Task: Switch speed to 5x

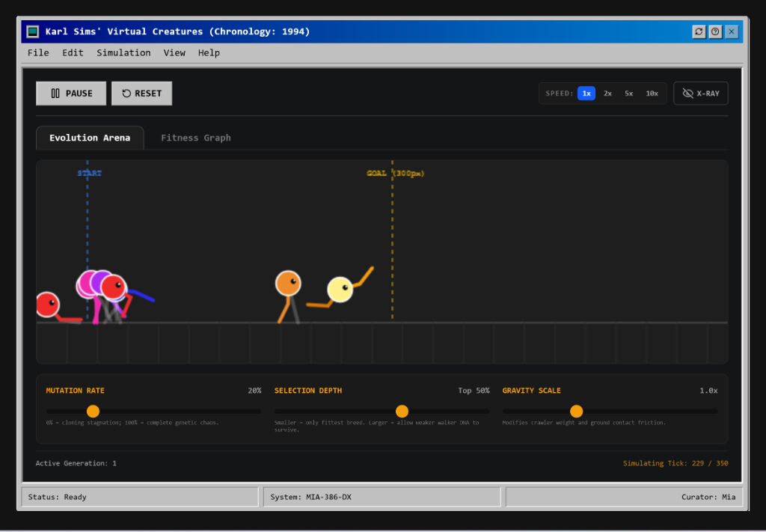Action: (628, 94)
